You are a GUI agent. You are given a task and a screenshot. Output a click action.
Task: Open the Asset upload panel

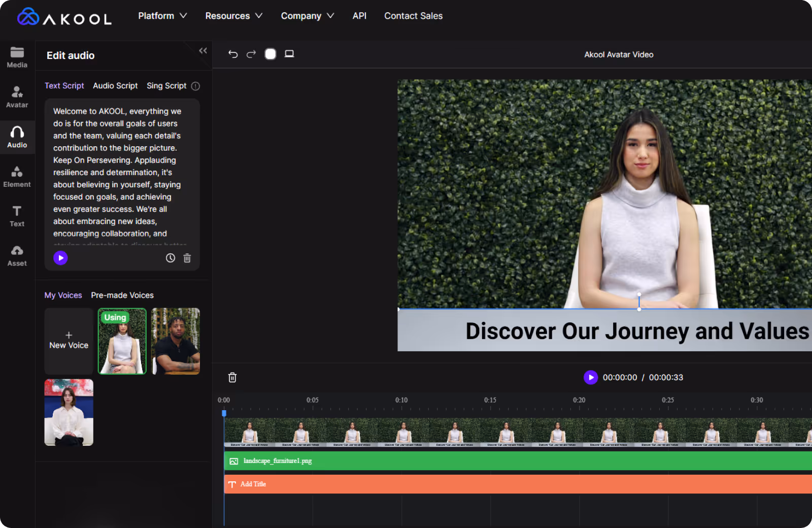point(17,256)
